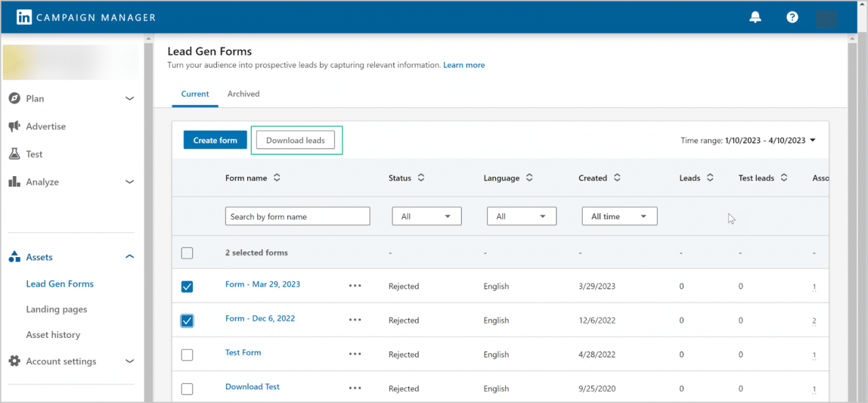
Task: Switch to the Archived tab
Action: pos(243,93)
